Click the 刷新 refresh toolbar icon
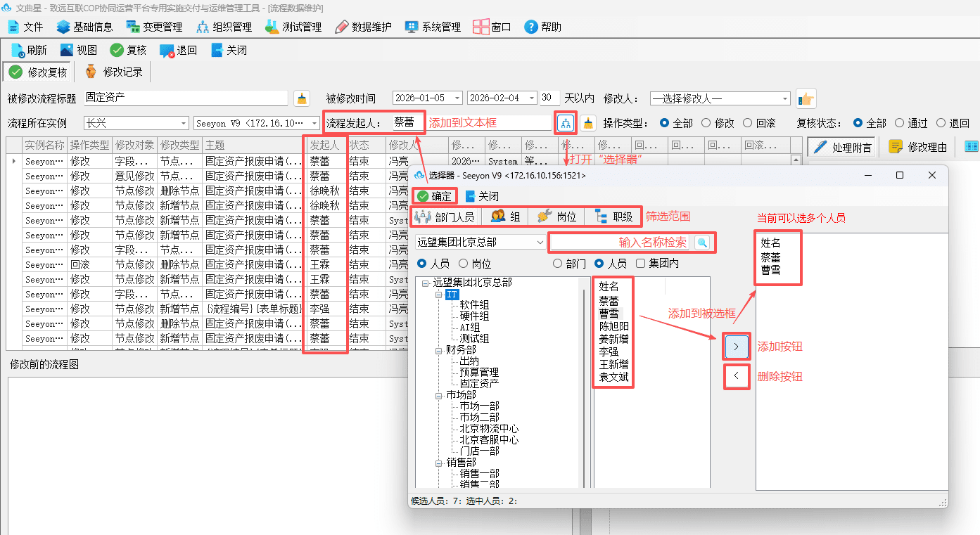This screenshot has height=535, width=980. point(18,50)
